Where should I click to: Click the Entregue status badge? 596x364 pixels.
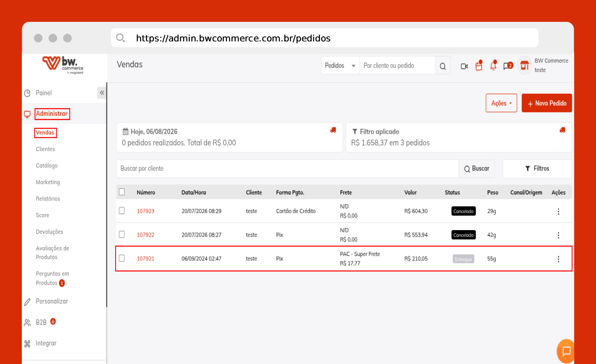tap(463, 259)
